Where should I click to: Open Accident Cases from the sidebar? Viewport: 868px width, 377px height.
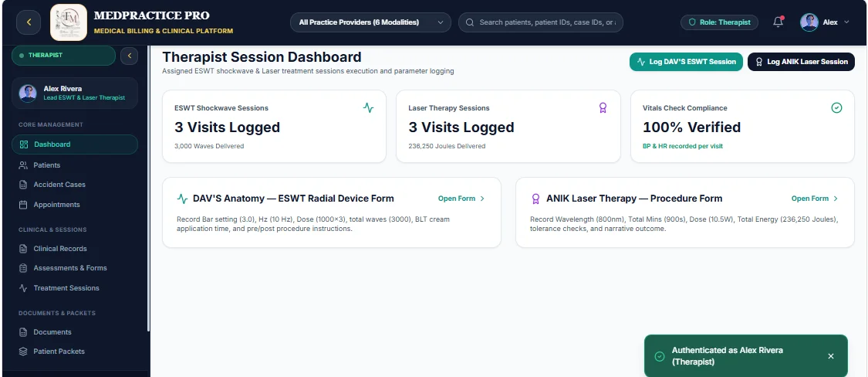75,185
